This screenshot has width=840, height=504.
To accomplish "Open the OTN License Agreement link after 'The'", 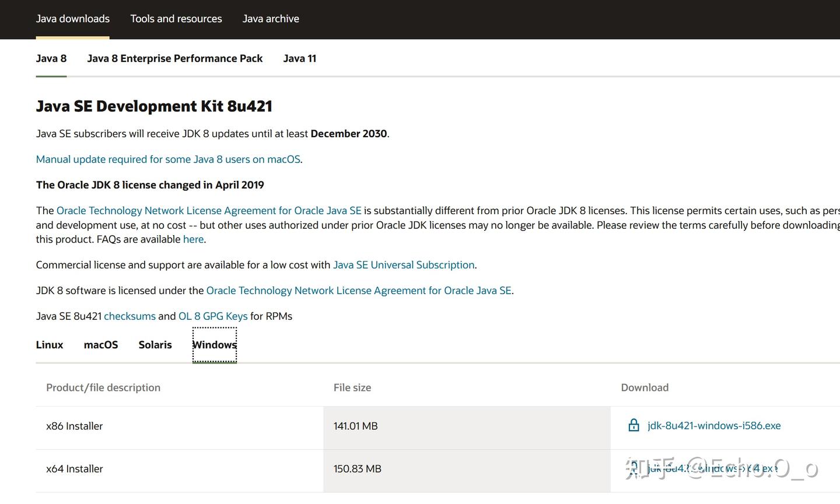I will [209, 211].
